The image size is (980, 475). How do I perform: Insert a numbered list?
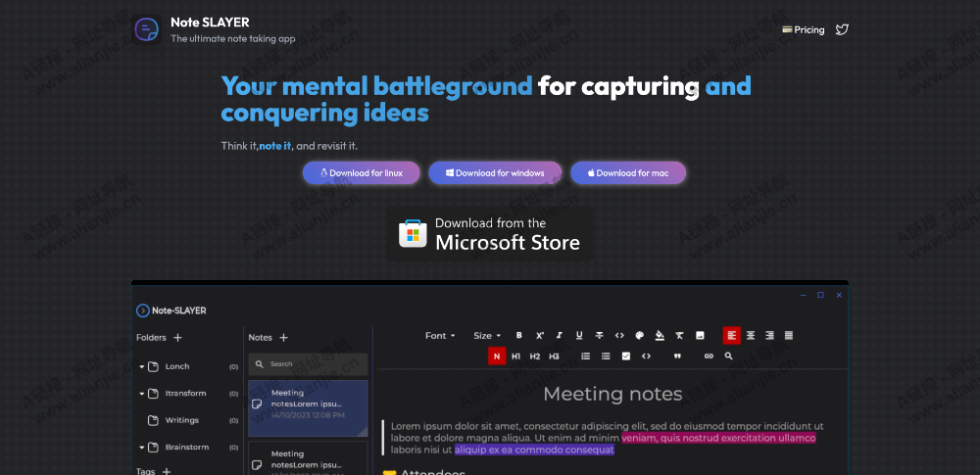point(586,356)
